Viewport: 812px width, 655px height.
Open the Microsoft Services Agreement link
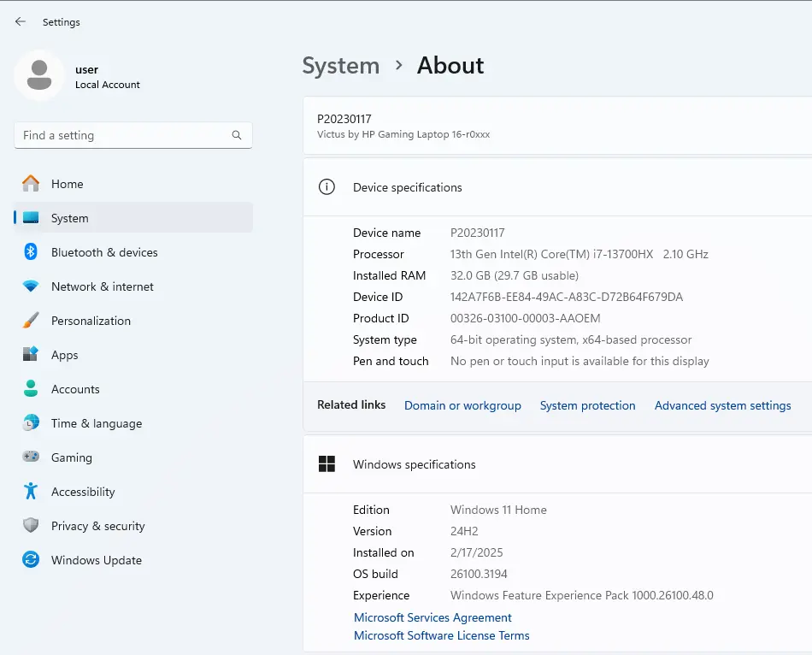432,617
